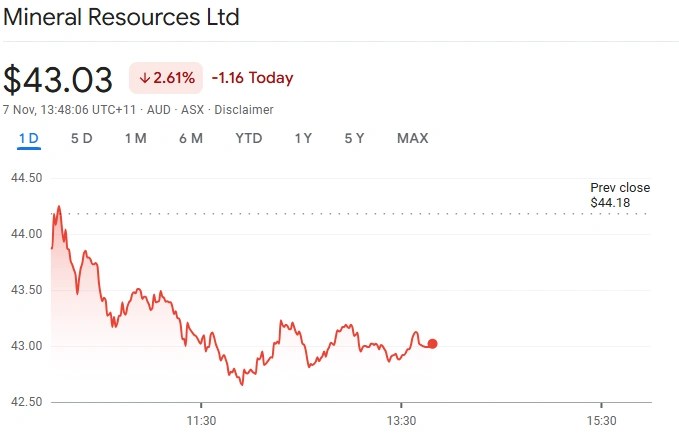Open the 6M chart view
This screenshot has width=679, height=444.
coord(190,138)
